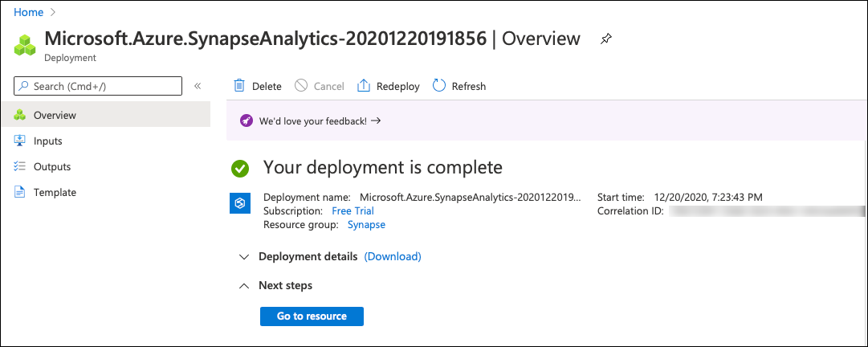This screenshot has width=868, height=347.
Task: Click the green cubes deployment icon by title
Action: pyautogui.click(x=26, y=45)
